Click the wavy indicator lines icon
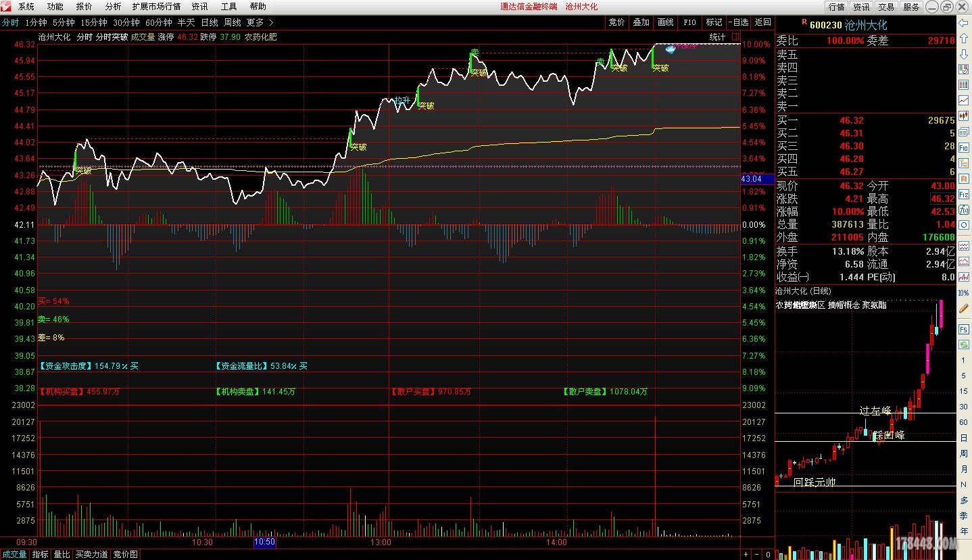The height and width of the screenshot is (560, 972). (x=963, y=246)
